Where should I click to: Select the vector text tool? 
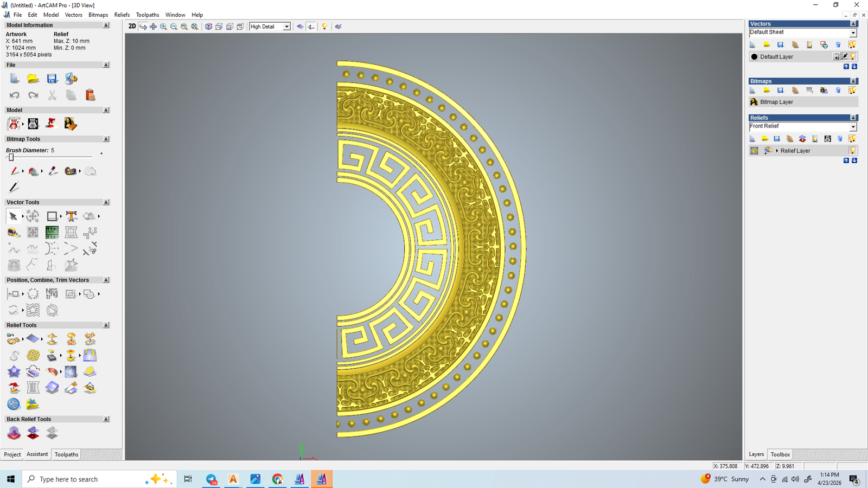pos(71,216)
